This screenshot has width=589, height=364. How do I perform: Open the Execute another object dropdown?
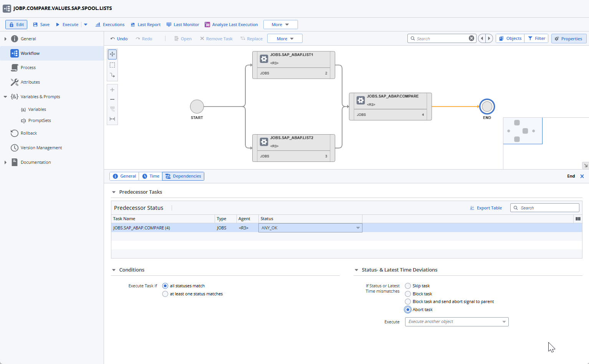504,322
